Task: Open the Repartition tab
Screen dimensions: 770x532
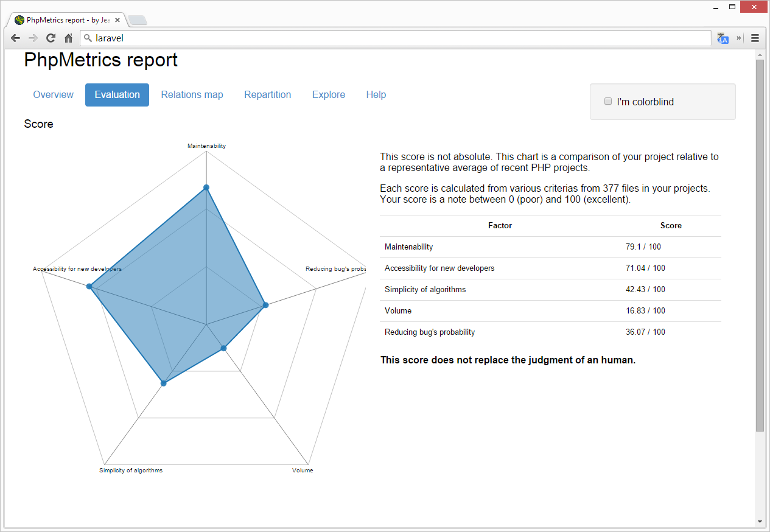Action: click(267, 94)
